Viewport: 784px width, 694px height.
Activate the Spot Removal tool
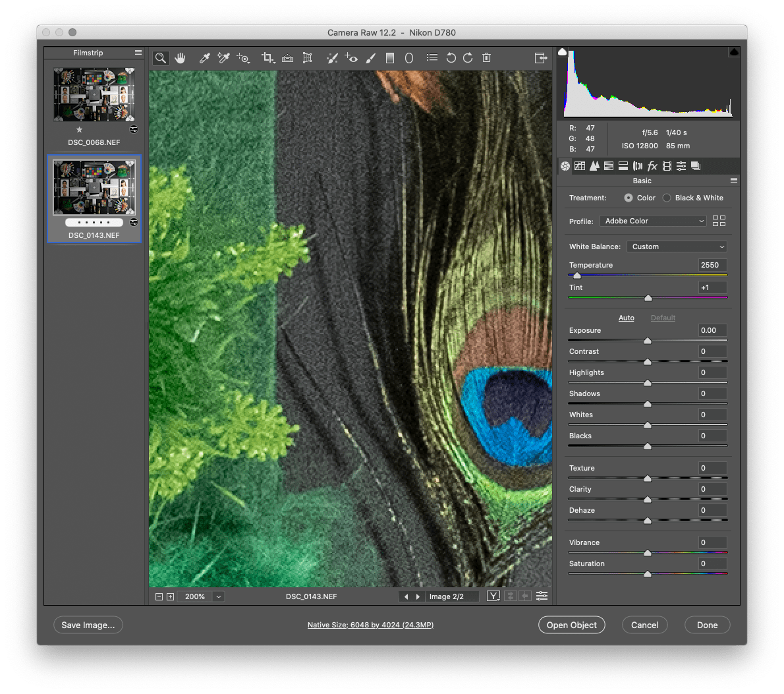332,58
